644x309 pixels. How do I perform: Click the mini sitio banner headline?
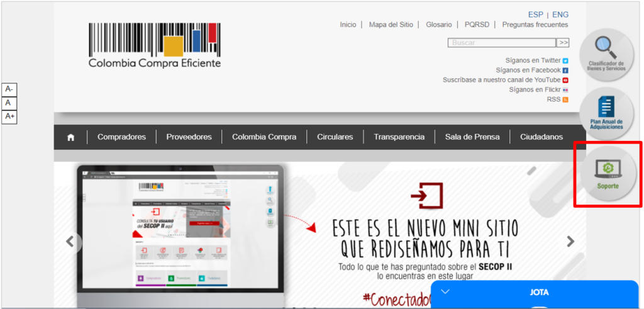point(425,239)
